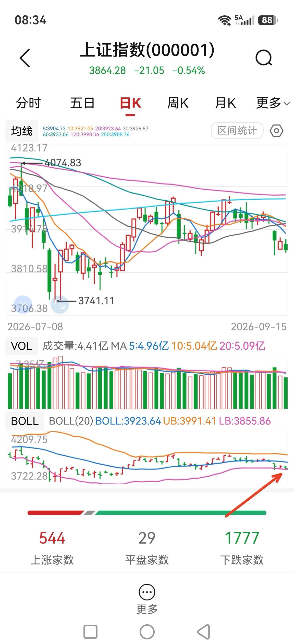The height and width of the screenshot is (644, 294).
Task: Expand the 更多 period dropdown
Action: pyautogui.click(x=273, y=103)
